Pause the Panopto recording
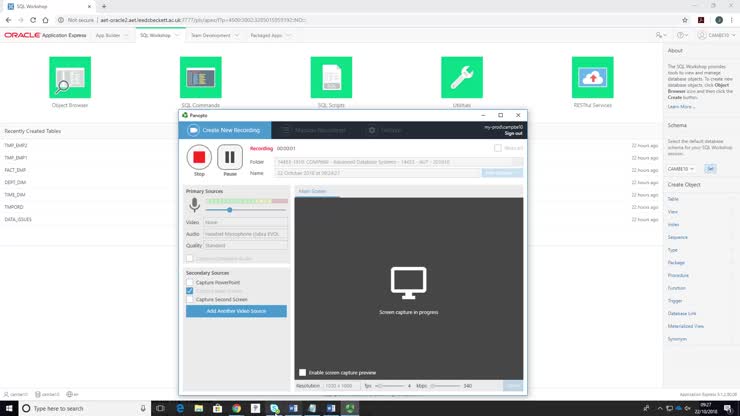The width and height of the screenshot is (740, 416). click(230, 157)
